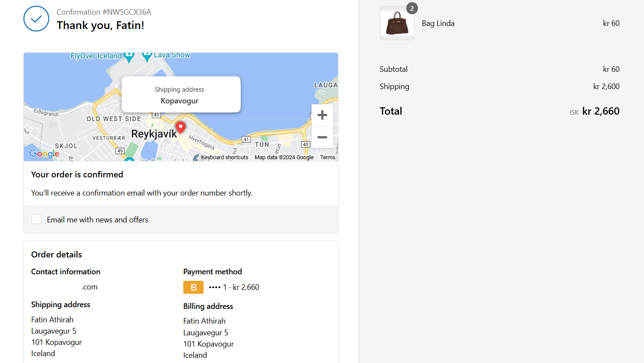Image resolution: width=644 pixels, height=363 pixels.
Task: Open map Keyboard shortcuts
Action: (x=224, y=157)
